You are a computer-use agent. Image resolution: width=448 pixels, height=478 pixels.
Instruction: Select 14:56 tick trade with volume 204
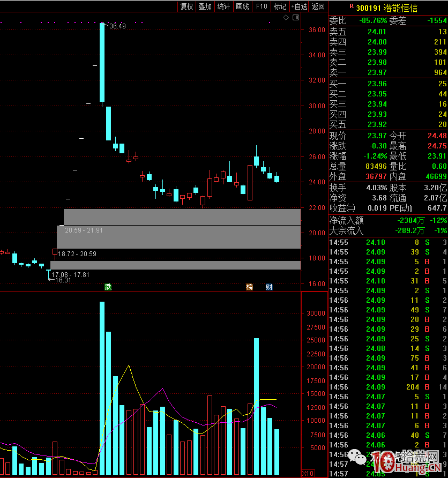pyautogui.click(x=389, y=387)
